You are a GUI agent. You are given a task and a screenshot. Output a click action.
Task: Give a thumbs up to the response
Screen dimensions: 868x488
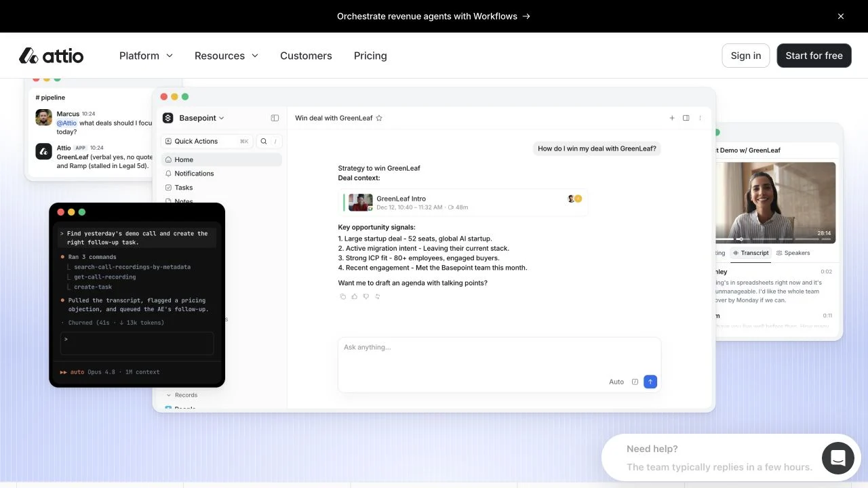tap(355, 296)
